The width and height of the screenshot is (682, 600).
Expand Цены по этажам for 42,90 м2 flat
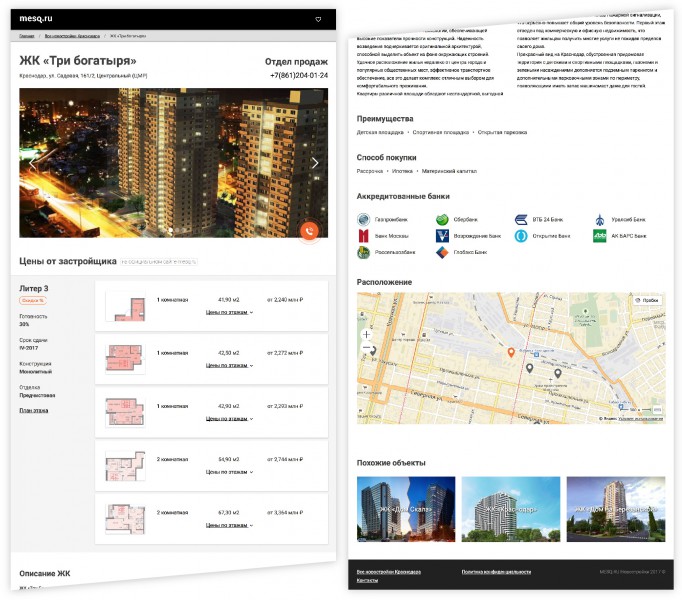229,419
